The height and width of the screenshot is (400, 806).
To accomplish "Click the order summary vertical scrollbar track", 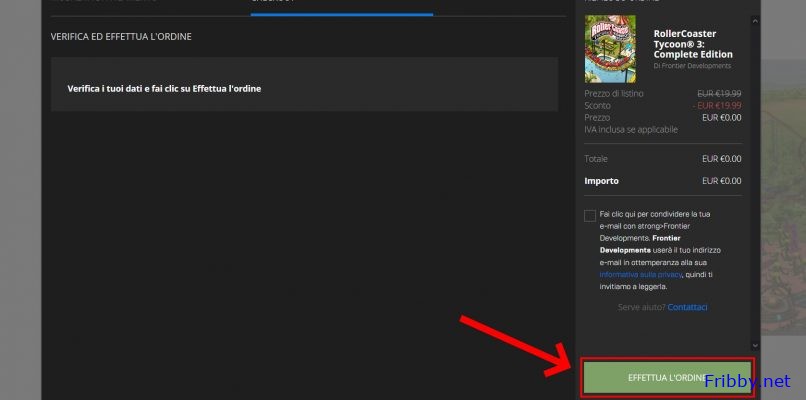I will point(754,180).
